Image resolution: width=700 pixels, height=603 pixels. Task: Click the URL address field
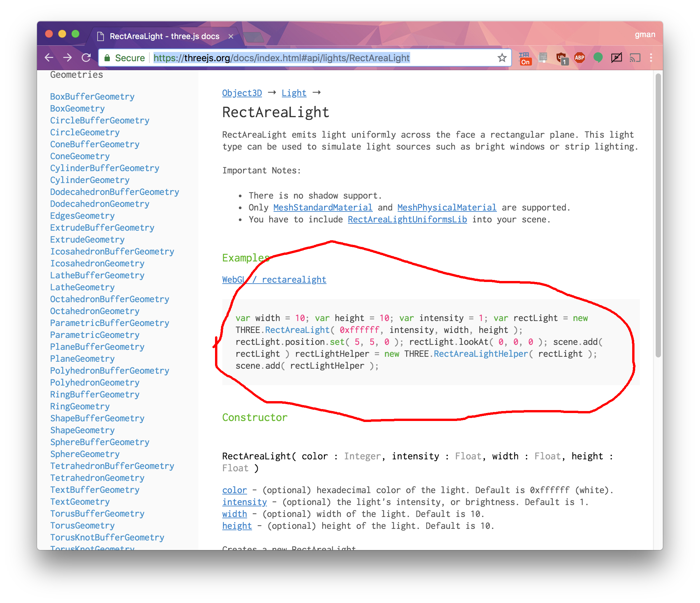[x=304, y=58]
